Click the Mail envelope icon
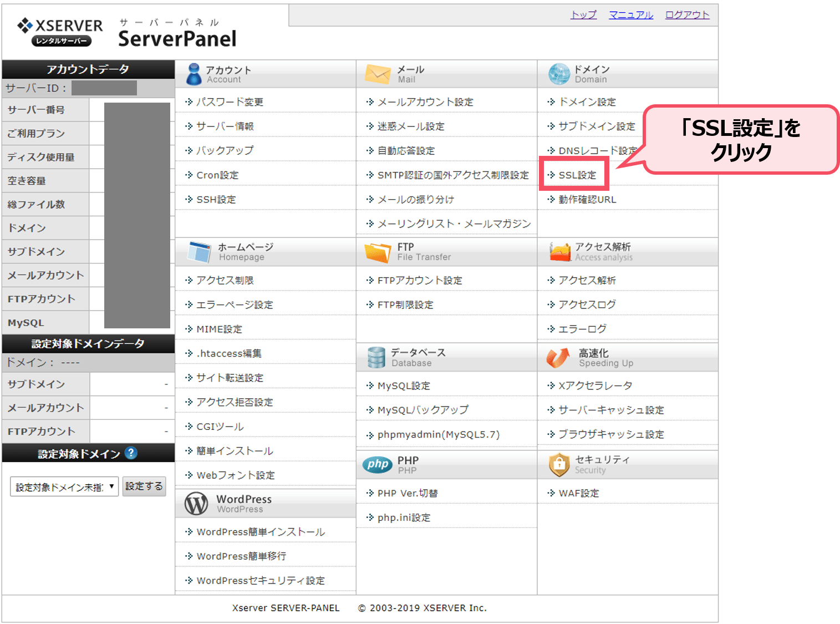Image resolution: width=840 pixels, height=624 pixels. (x=378, y=74)
